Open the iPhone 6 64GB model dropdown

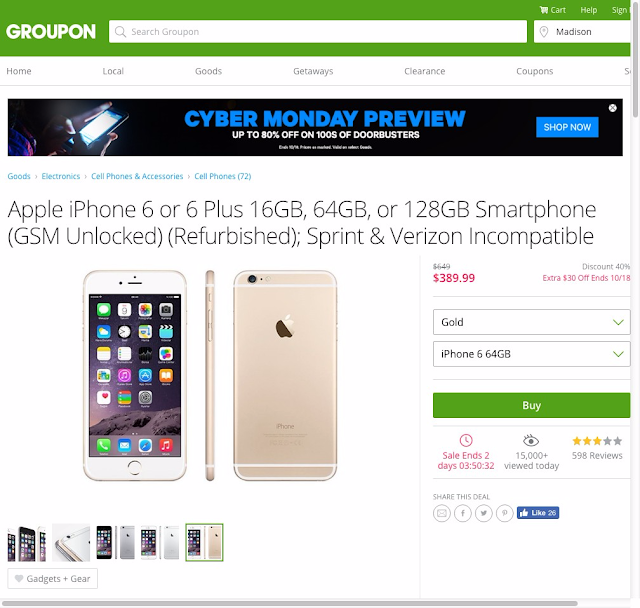531,354
